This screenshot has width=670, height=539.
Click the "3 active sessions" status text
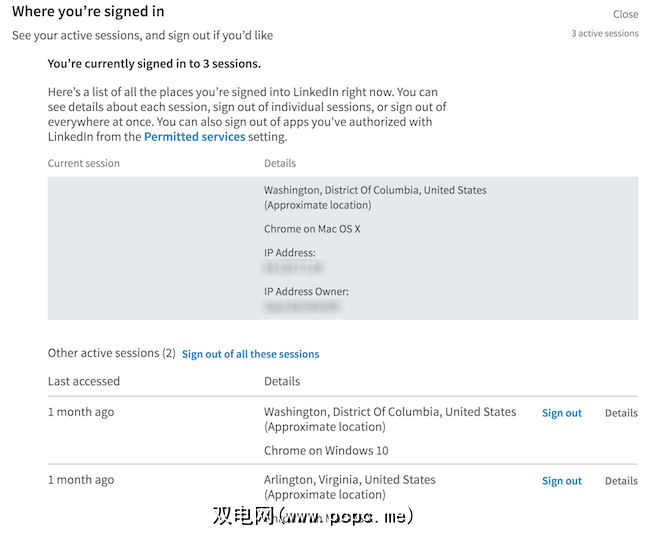604,33
